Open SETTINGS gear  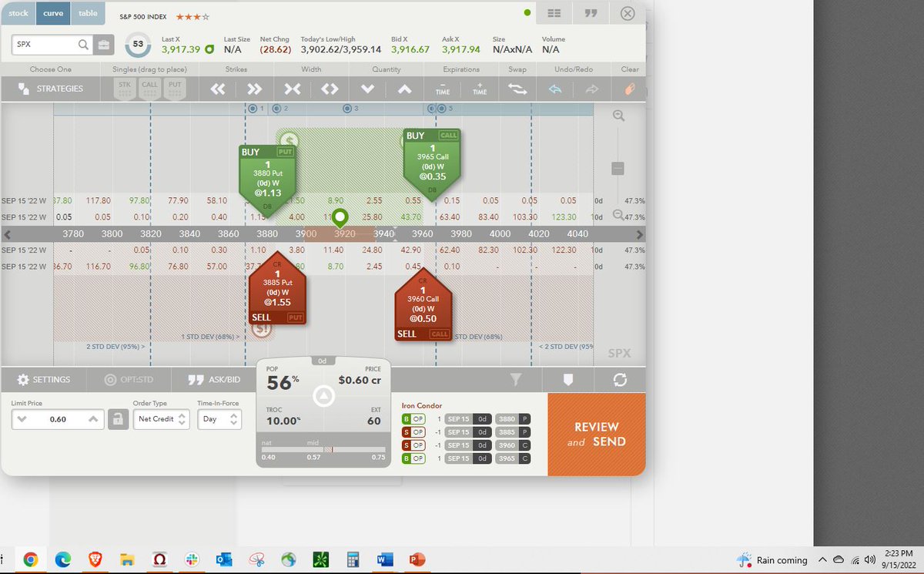44,380
